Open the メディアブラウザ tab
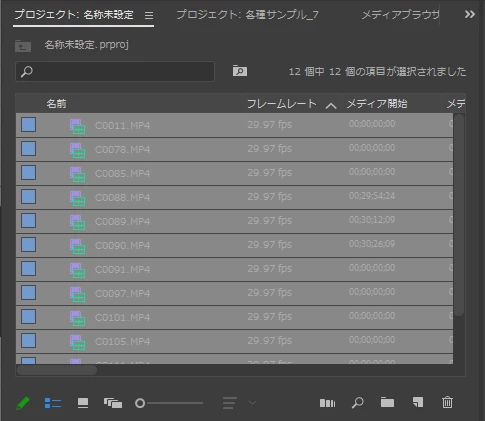 click(x=400, y=15)
